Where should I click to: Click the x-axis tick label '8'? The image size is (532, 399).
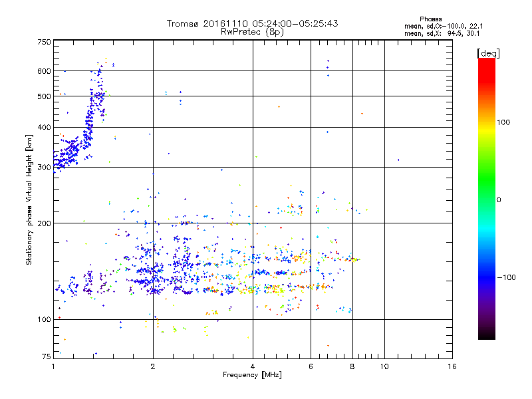click(352, 366)
